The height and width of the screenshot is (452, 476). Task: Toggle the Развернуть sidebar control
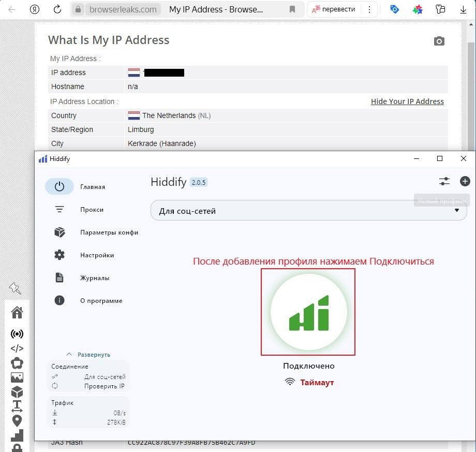click(88, 355)
